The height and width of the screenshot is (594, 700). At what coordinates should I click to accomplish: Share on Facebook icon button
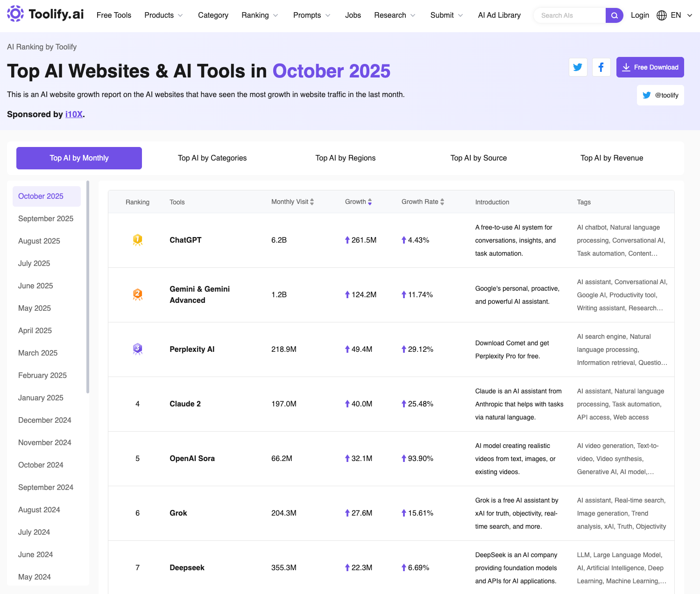601,67
